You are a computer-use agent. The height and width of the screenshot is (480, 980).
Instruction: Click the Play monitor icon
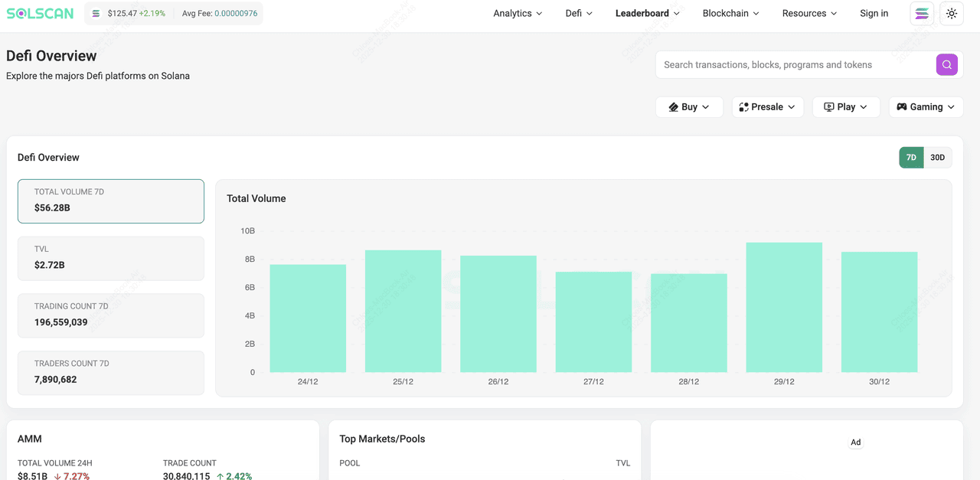pos(828,107)
